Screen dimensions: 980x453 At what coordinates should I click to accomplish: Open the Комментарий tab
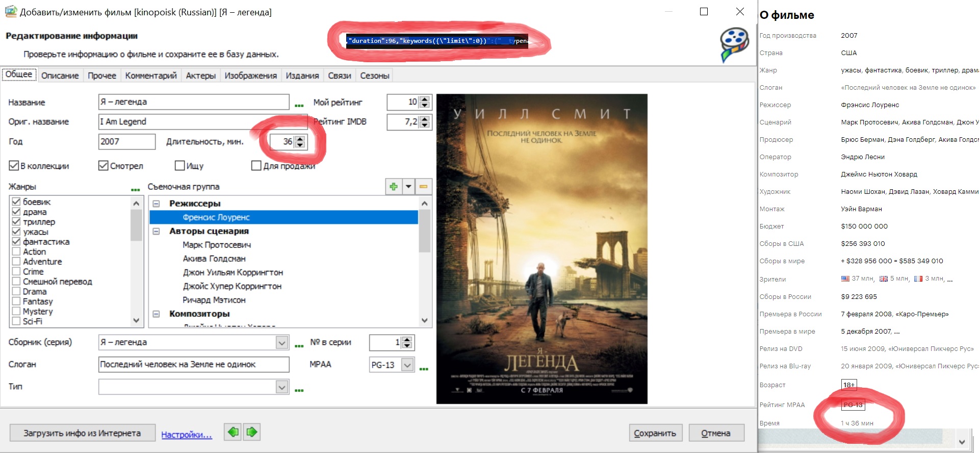click(151, 75)
